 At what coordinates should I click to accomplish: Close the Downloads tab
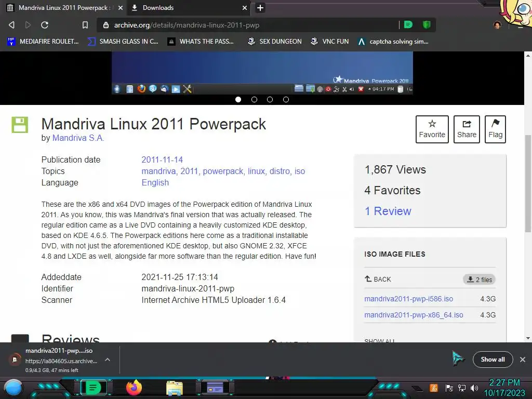(x=244, y=8)
